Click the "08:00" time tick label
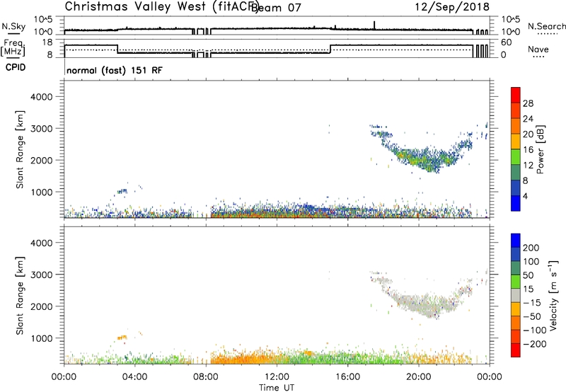The width and height of the screenshot is (566, 392). tap(206, 377)
